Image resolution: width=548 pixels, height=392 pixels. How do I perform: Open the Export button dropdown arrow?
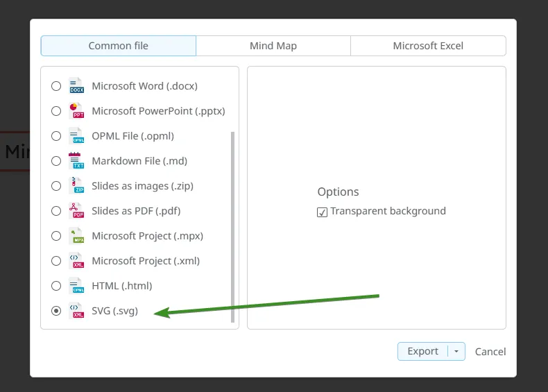(456, 352)
